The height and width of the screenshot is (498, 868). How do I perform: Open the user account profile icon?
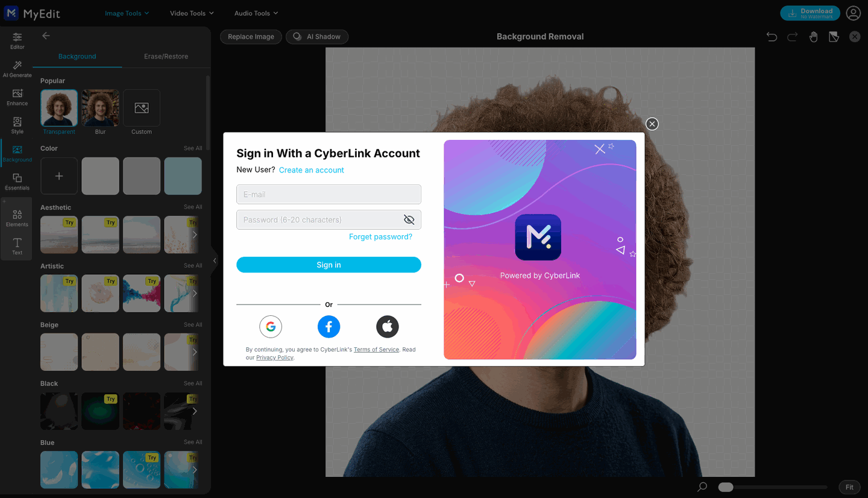(853, 13)
